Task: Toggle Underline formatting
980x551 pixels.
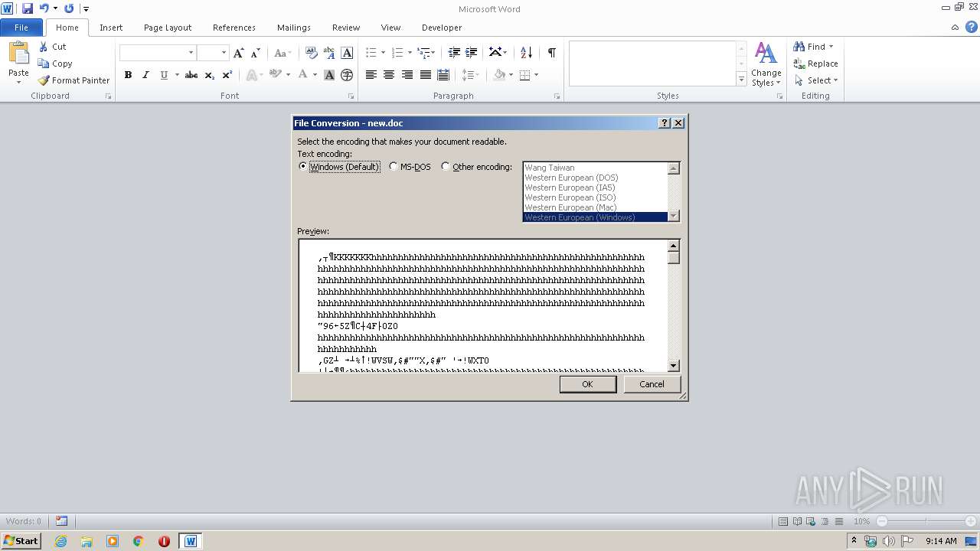Action: (164, 75)
